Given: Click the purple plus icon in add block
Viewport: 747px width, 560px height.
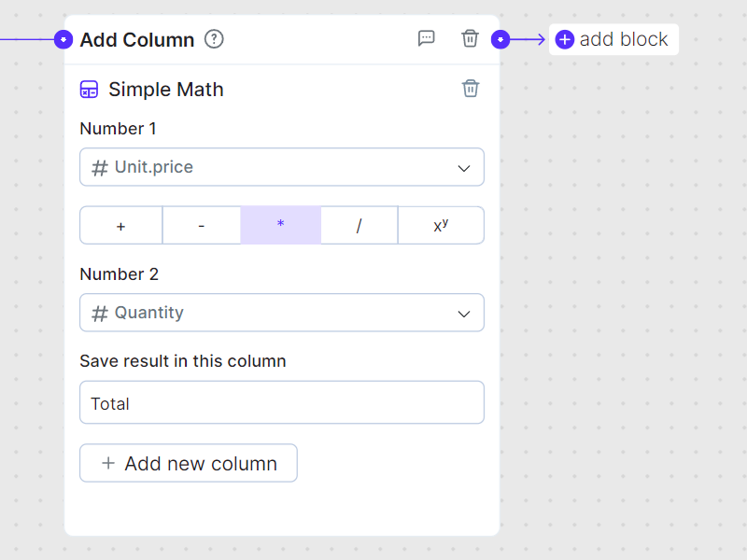Looking at the screenshot, I should click(x=563, y=39).
